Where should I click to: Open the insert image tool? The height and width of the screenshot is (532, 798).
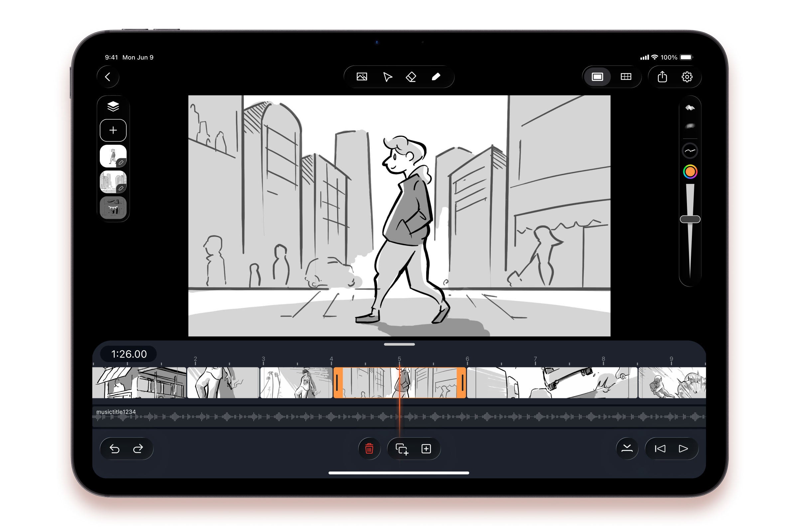tap(362, 77)
